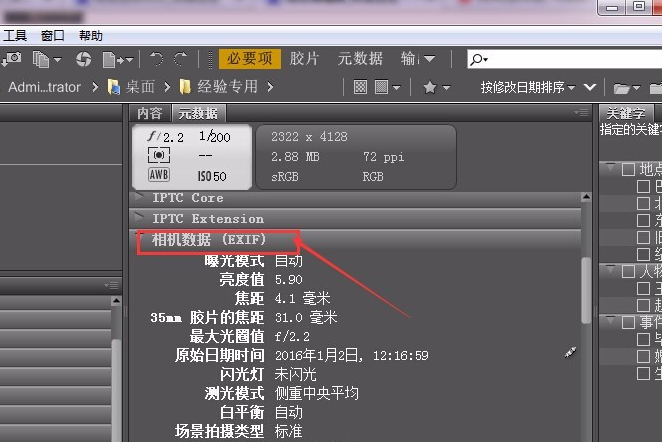Check the keyword starting with 北 under 地点
The width and height of the screenshot is (662, 442).
(643, 203)
